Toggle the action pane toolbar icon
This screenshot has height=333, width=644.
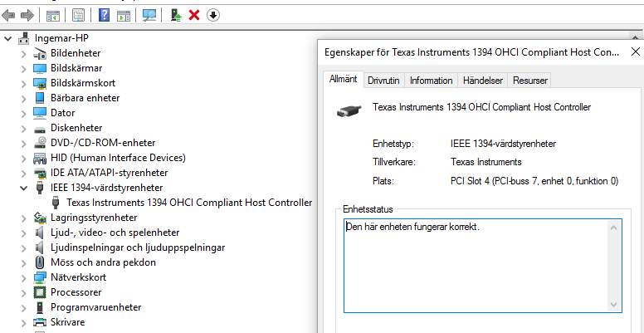click(x=123, y=16)
